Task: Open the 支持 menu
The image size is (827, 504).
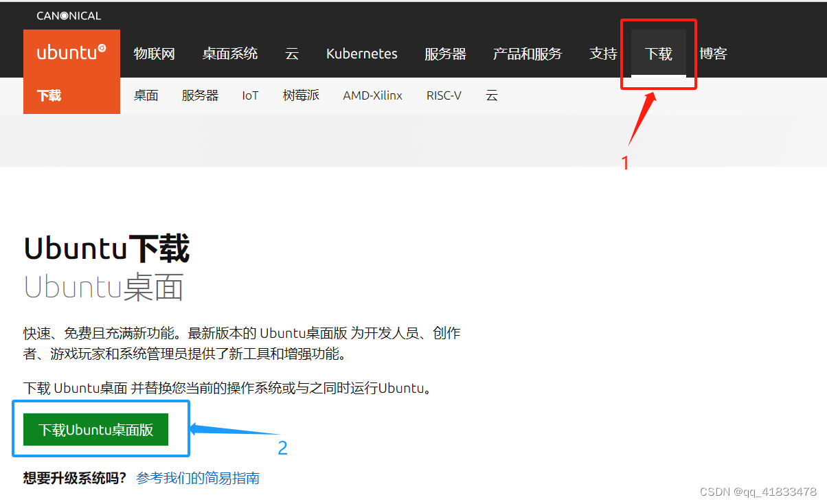Action: point(603,54)
